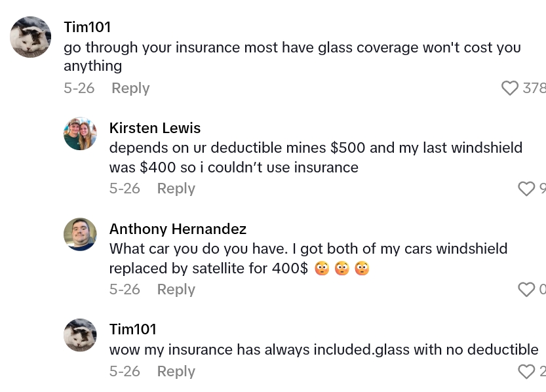Like Anthony Hernandez's windshield comment
This screenshot has height=392, width=546.
pos(526,290)
